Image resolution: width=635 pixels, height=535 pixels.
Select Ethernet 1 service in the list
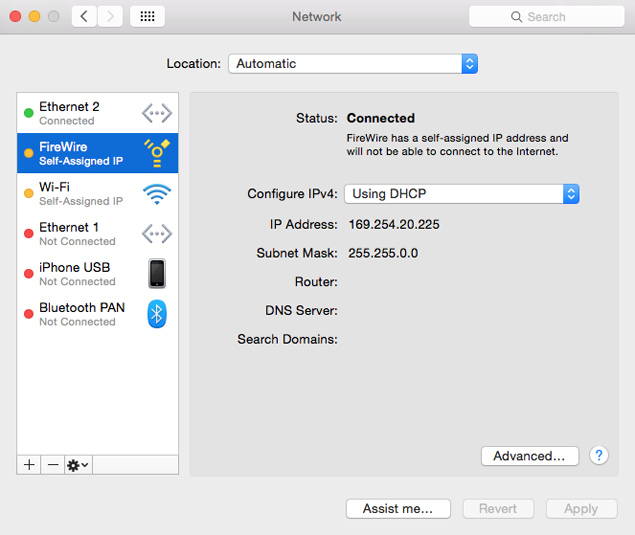tap(97, 234)
